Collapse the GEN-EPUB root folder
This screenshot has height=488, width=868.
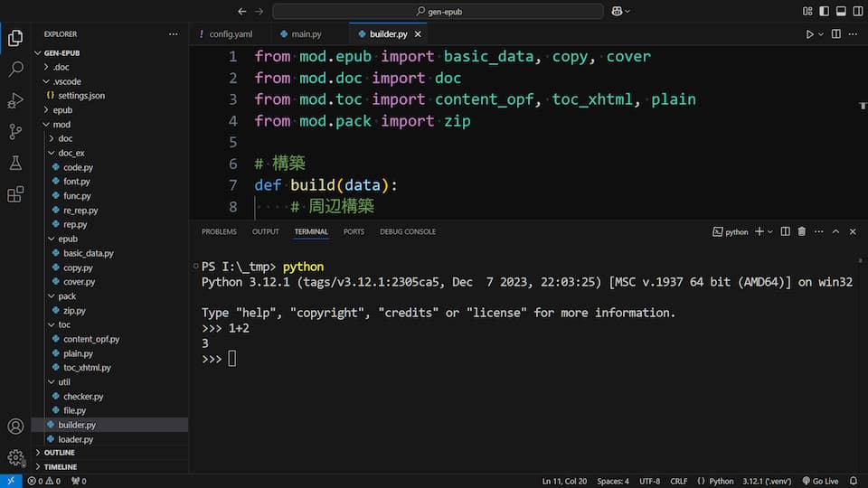38,53
